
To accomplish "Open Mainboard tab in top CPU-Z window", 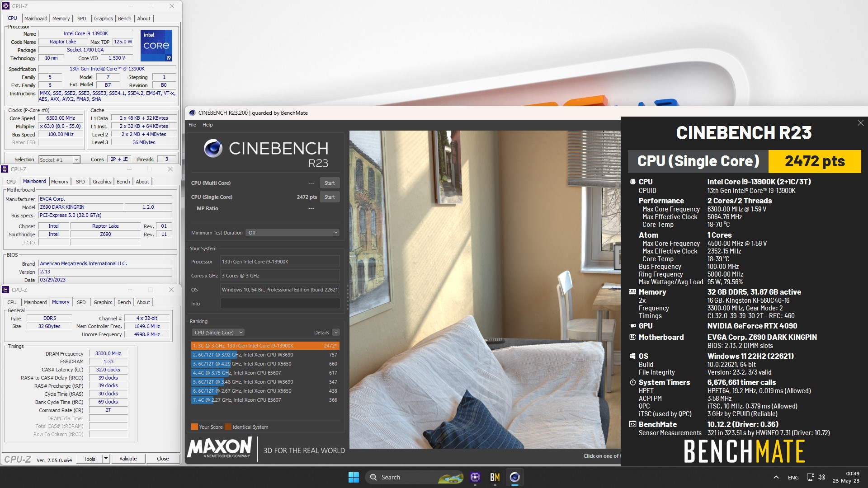I will (x=36, y=19).
